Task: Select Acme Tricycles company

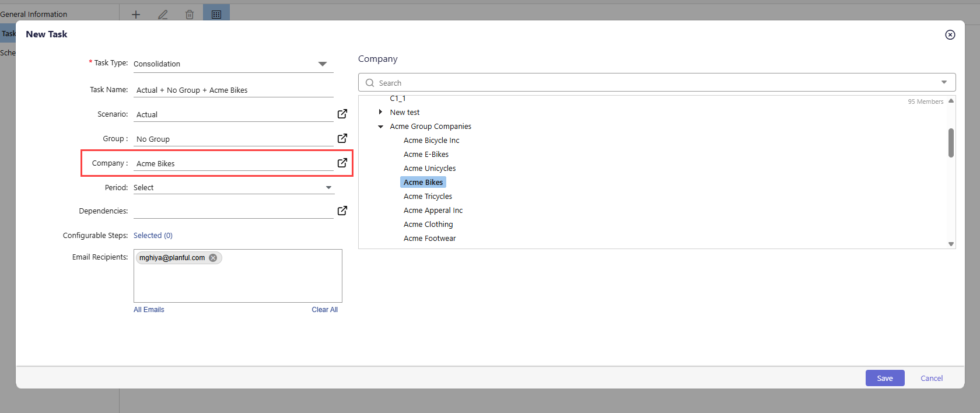Action: pyautogui.click(x=428, y=197)
